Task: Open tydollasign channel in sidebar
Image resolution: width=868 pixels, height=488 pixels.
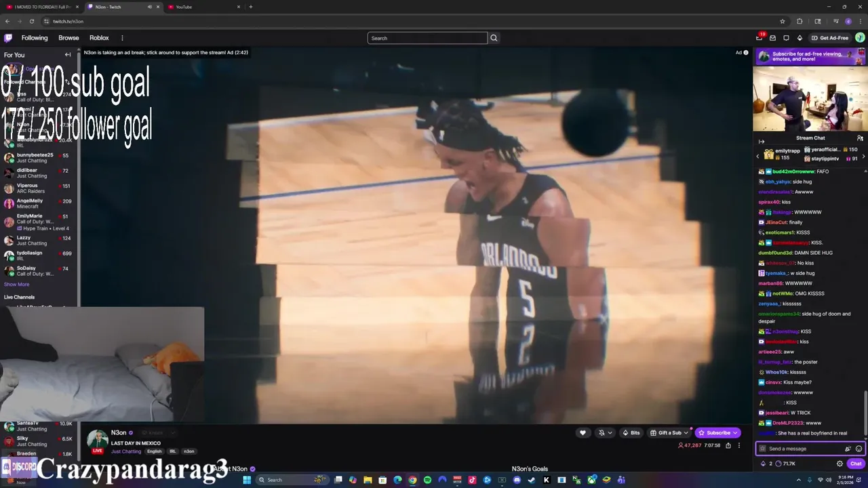Action: tap(39, 256)
